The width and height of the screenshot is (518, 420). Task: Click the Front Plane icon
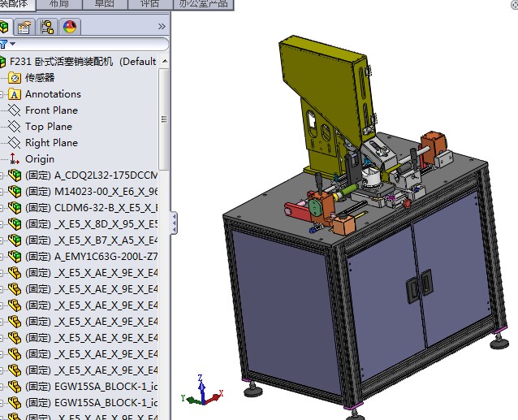pos(14,110)
